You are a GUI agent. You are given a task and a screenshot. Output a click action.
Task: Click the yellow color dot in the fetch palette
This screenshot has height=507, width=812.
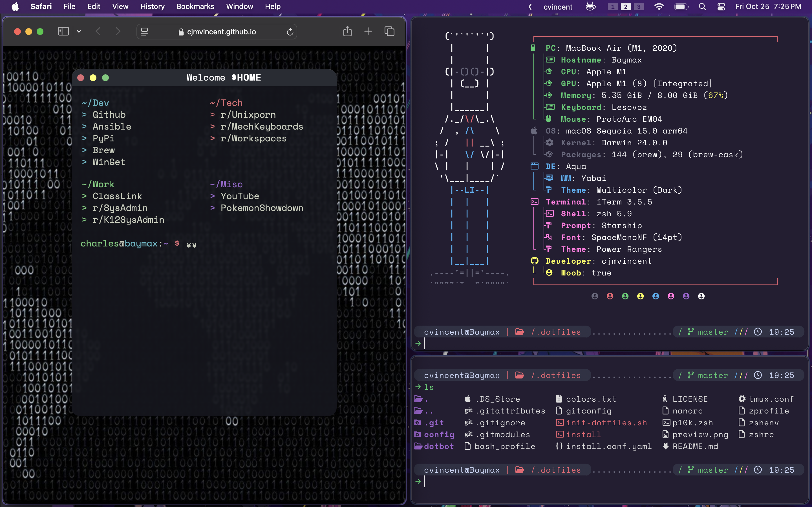640,296
